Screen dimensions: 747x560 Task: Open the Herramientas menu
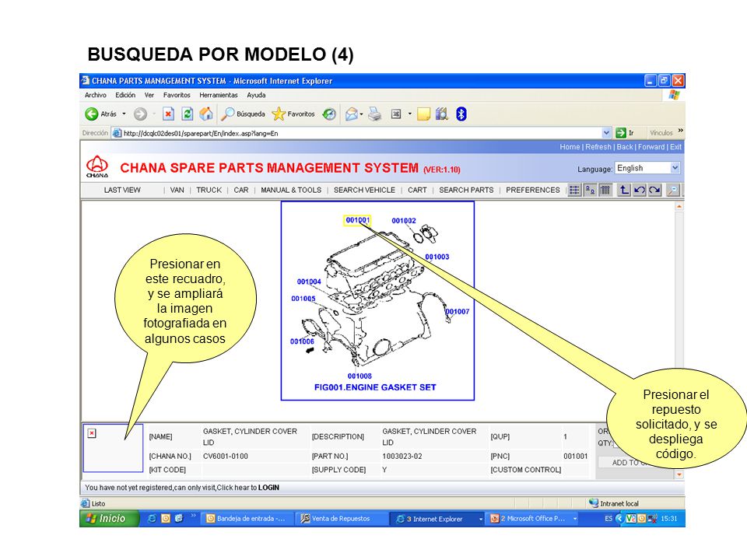[219, 95]
